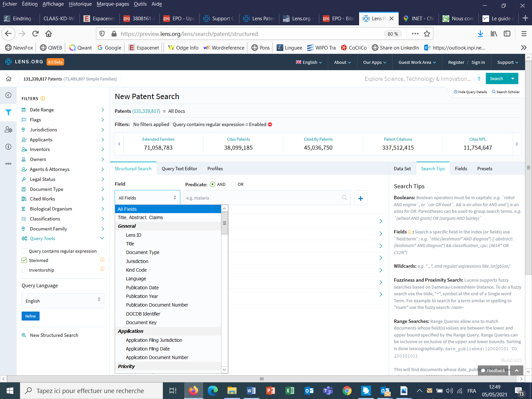The width and height of the screenshot is (532, 399).
Task: Collapse sidebar with the left arrow circle icon
Action: (8, 95)
